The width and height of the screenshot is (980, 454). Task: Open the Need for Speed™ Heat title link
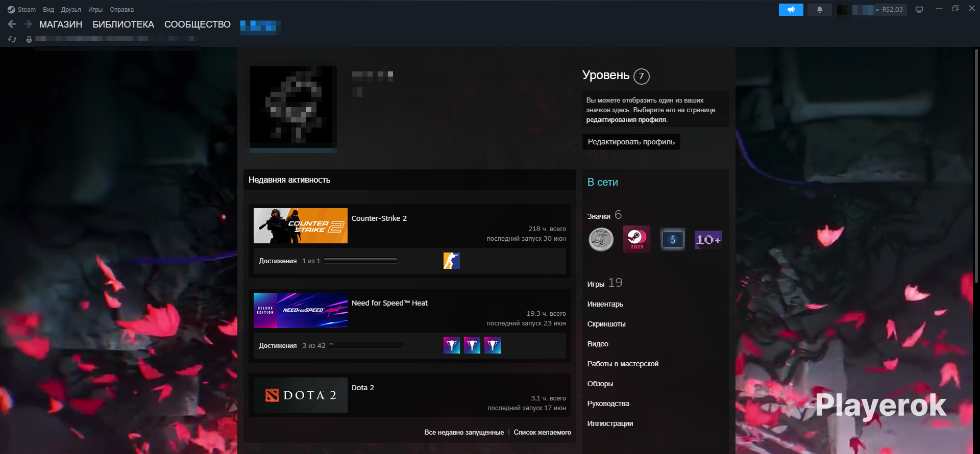click(x=390, y=303)
